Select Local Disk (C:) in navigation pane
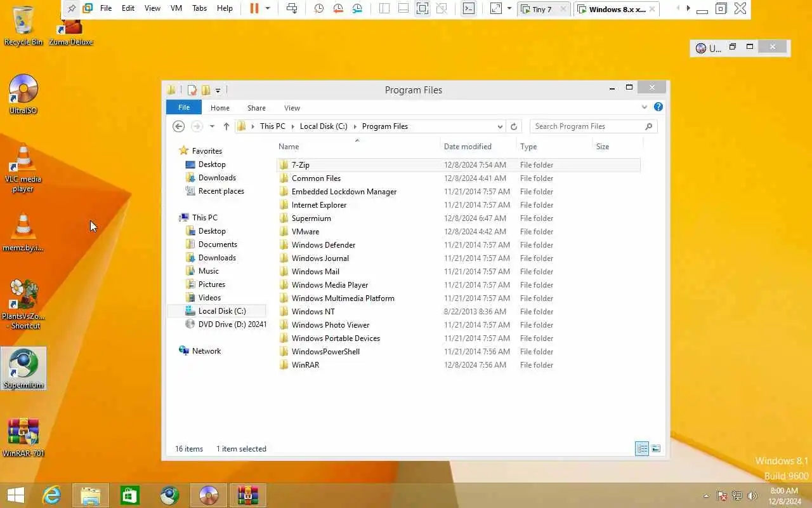812x508 pixels. (x=221, y=311)
